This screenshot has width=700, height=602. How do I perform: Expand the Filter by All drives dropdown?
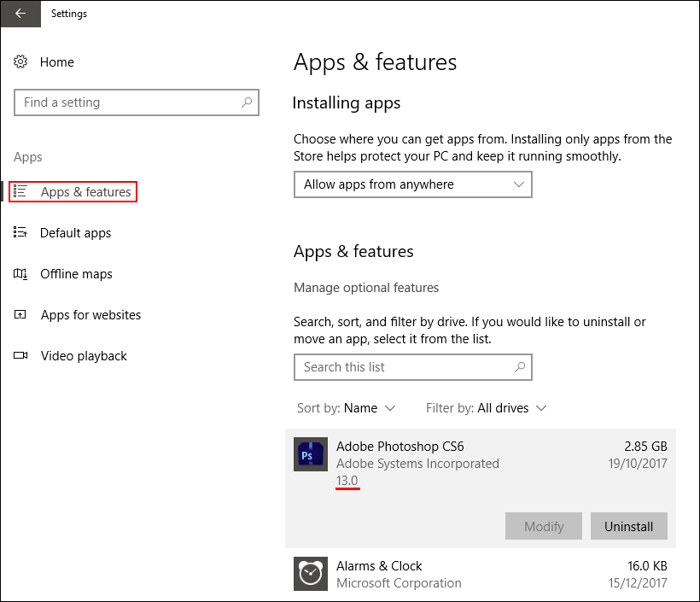coord(487,407)
